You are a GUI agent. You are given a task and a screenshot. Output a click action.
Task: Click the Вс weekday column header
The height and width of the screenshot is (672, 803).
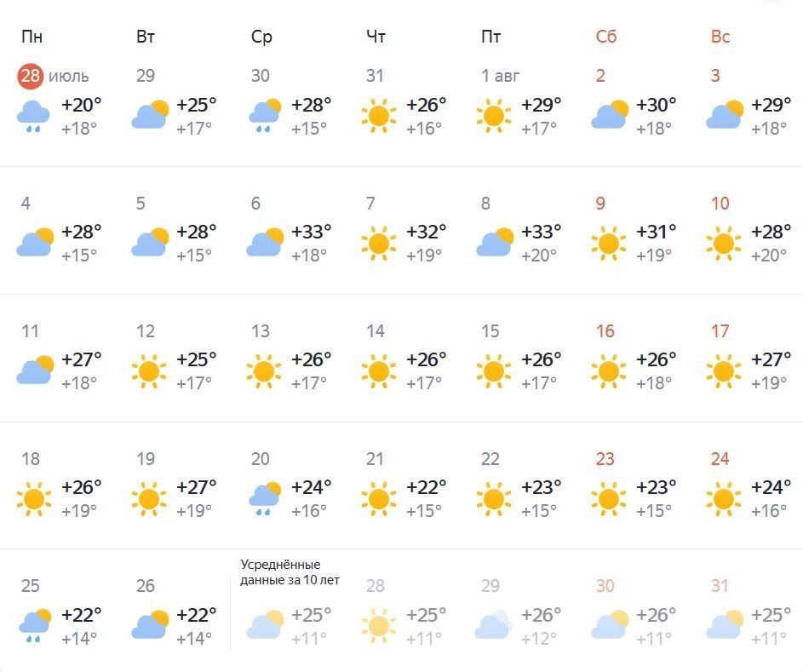pos(720,37)
